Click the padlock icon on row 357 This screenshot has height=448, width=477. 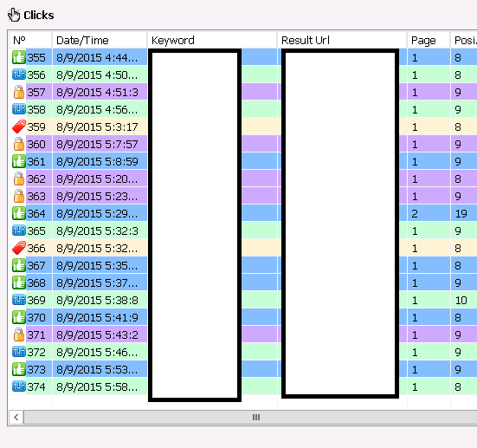(18, 92)
